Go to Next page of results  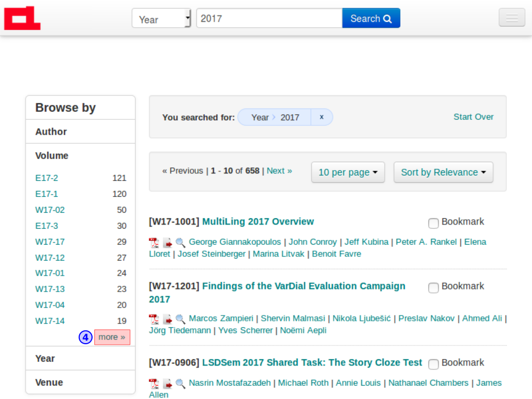coord(279,171)
